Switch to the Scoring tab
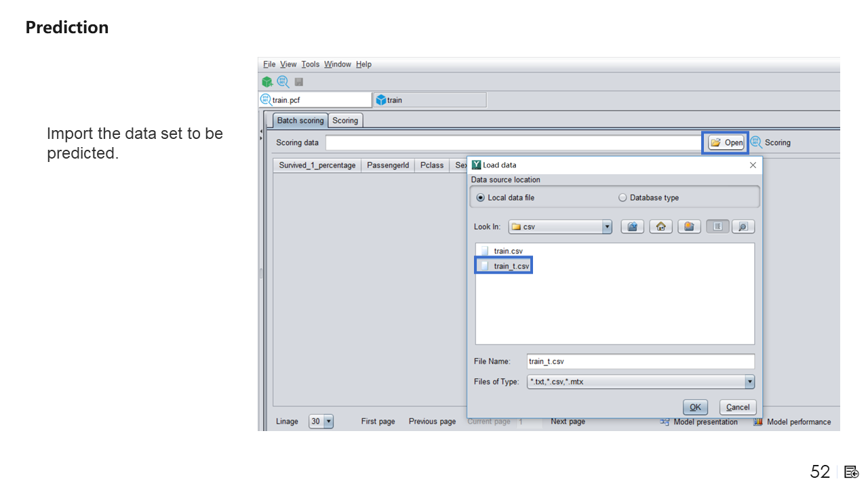Screen dimensions: 868x488 point(345,121)
